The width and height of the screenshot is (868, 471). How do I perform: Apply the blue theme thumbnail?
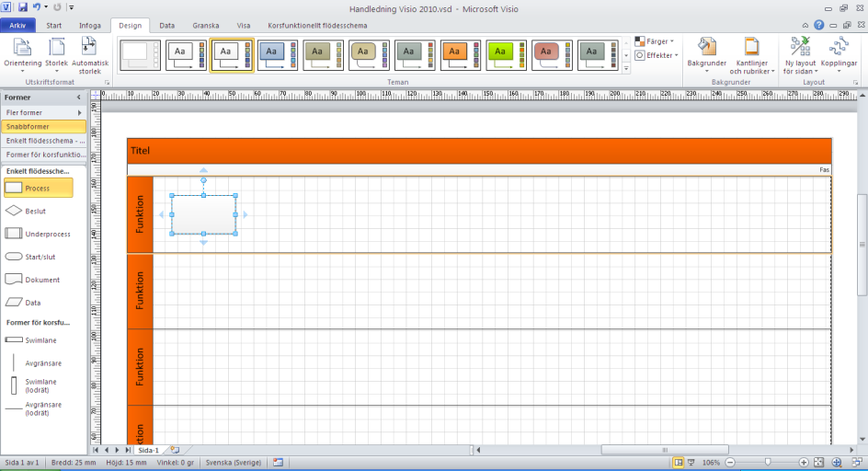coord(278,55)
